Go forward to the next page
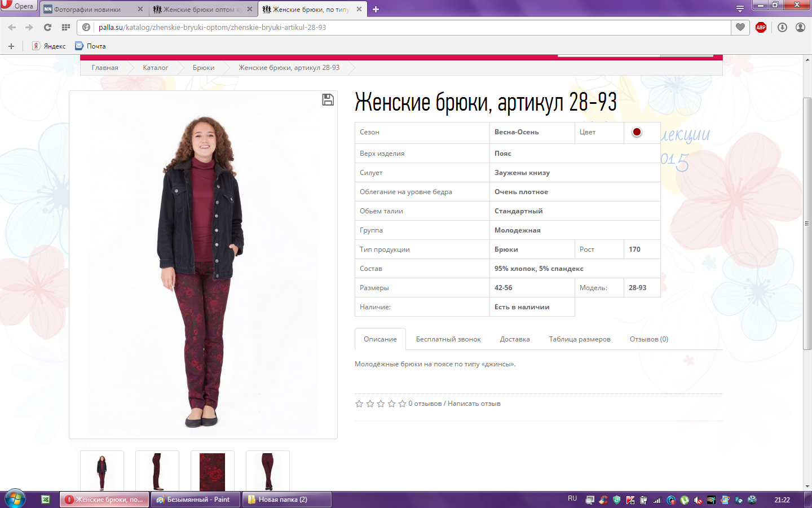The height and width of the screenshot is (508, 812). (x=29, y=27)
